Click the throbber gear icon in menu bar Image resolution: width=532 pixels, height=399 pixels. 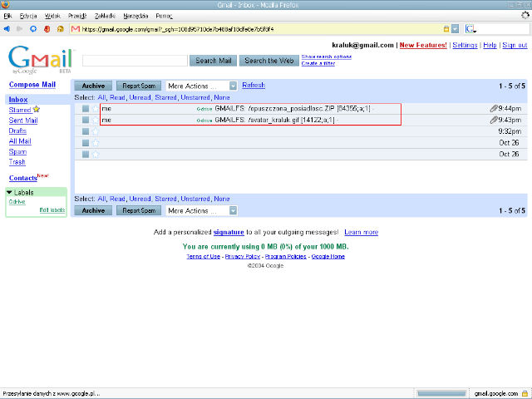click(525, 15)
